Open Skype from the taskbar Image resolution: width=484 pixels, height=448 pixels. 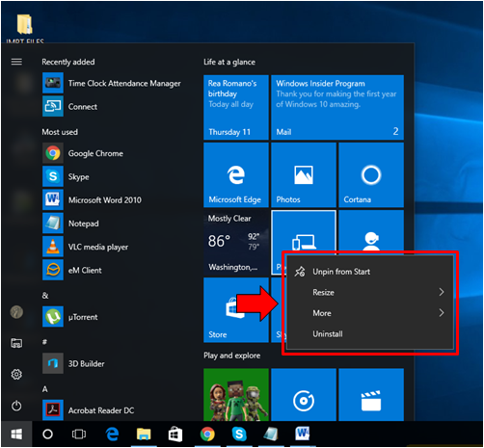point(239,435)
